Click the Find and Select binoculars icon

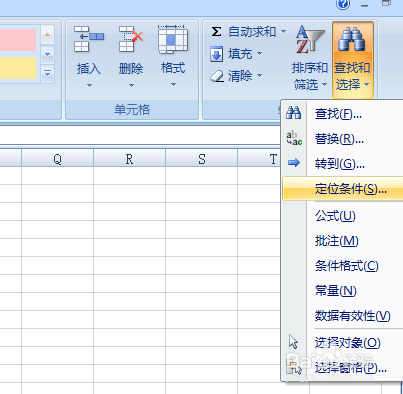click(352, 39)
